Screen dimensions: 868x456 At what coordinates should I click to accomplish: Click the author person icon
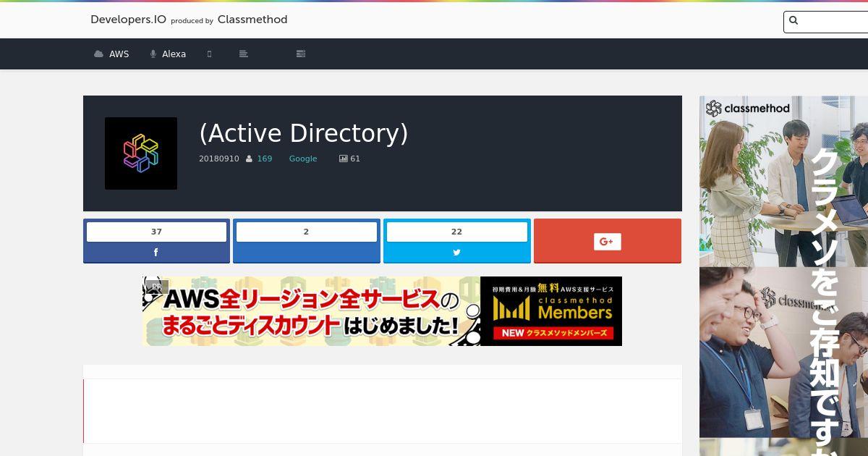pos(249,159)
